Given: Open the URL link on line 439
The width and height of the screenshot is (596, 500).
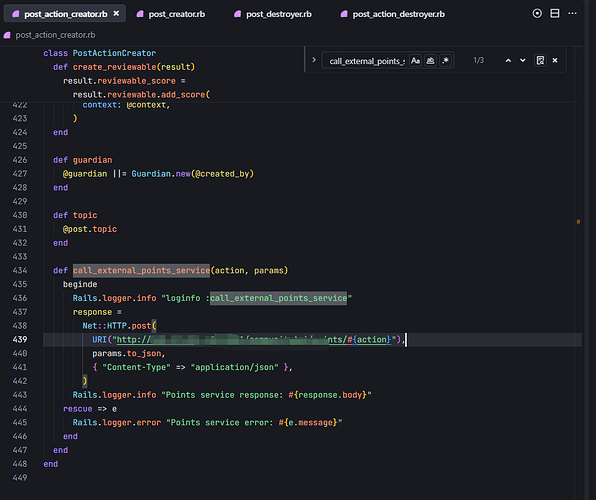Looking at the screenshot, I should click(x=254, y=340).
